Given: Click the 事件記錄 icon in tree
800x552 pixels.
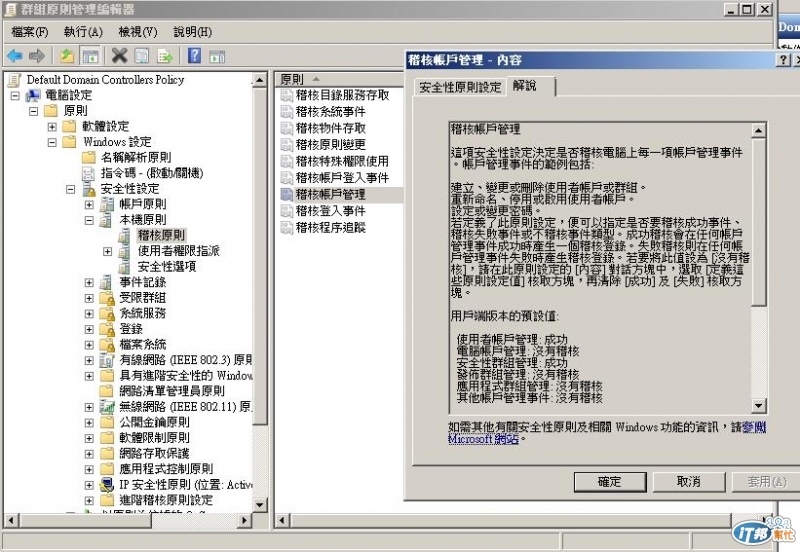Looking at the screenshot, I should 107,282.
